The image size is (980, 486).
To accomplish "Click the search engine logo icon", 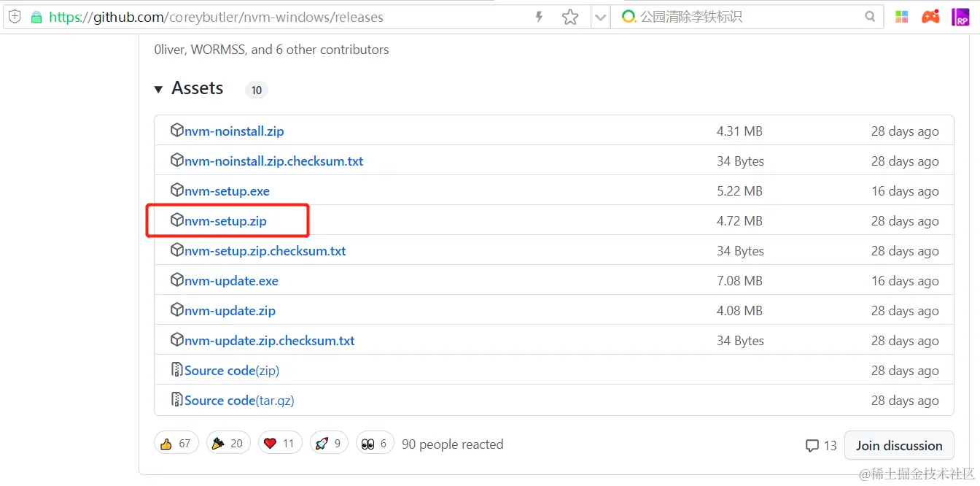I will coord(629,17).
